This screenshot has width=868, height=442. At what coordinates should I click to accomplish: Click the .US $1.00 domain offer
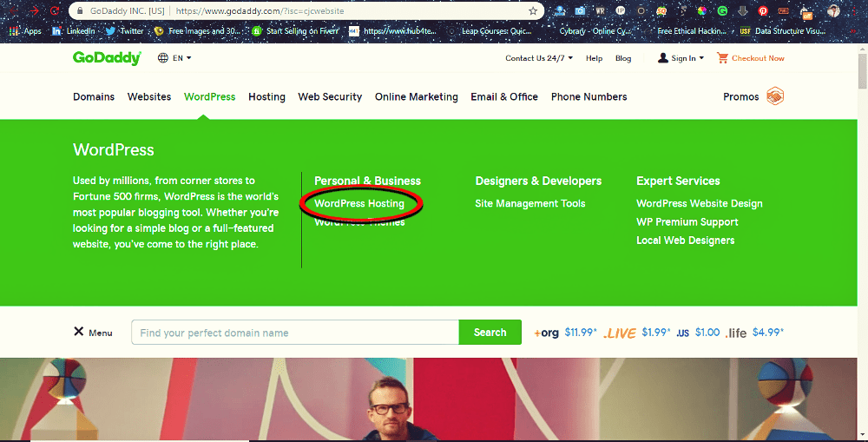(698, 333)
